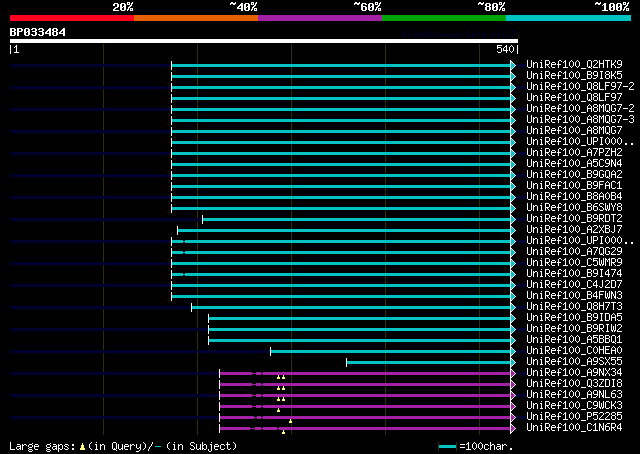Click the UniRef100_B9RDT2 hit label

(x=574, y=218)
